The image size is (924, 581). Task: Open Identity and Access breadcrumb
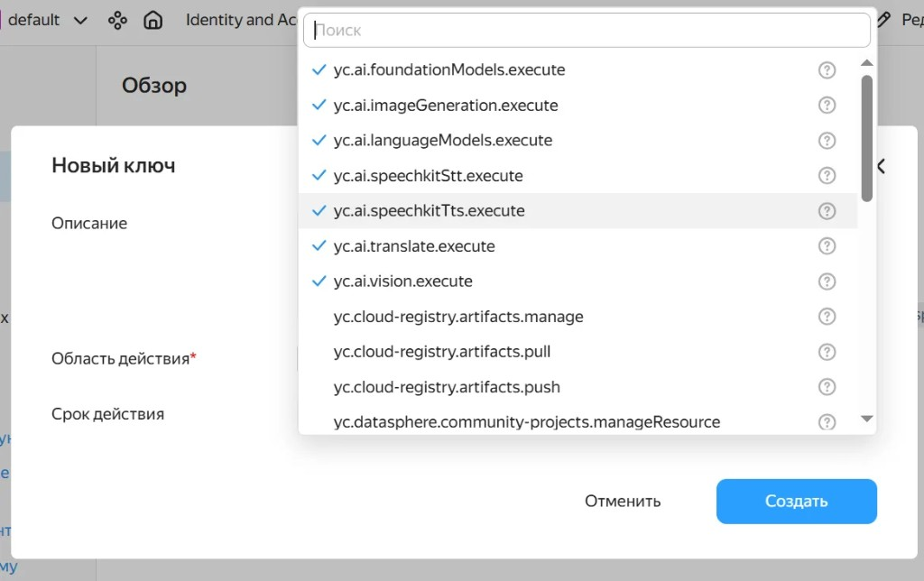click(x=242, y=20)
